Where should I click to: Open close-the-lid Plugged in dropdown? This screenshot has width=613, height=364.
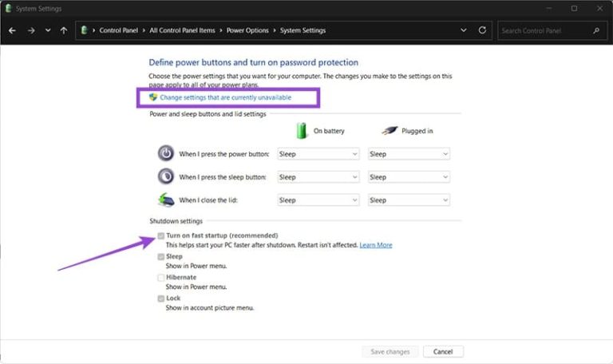[409, 200]
